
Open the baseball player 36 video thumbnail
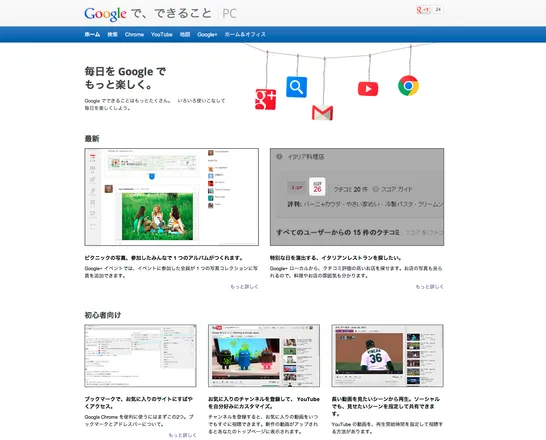click(x=388, y=356)
